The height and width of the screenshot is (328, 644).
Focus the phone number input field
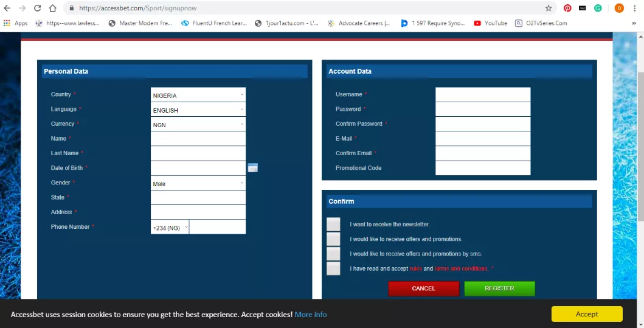tap(217, 227)
